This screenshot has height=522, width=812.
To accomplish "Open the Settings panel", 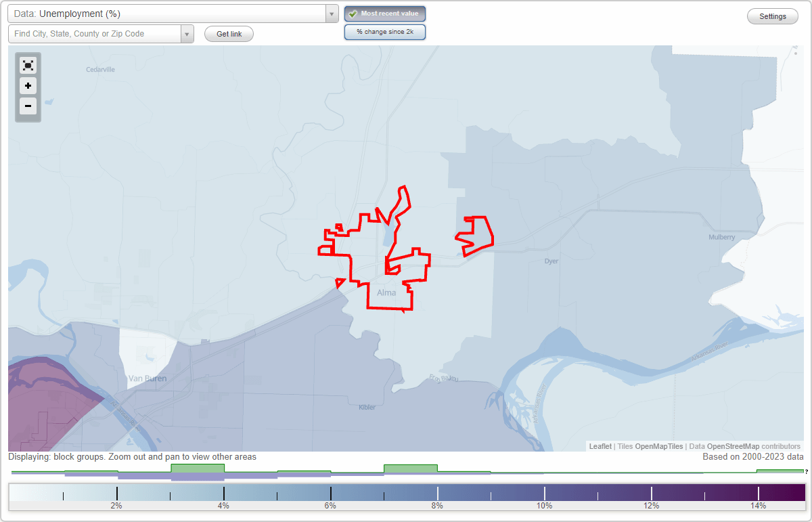I will point(772,16).
